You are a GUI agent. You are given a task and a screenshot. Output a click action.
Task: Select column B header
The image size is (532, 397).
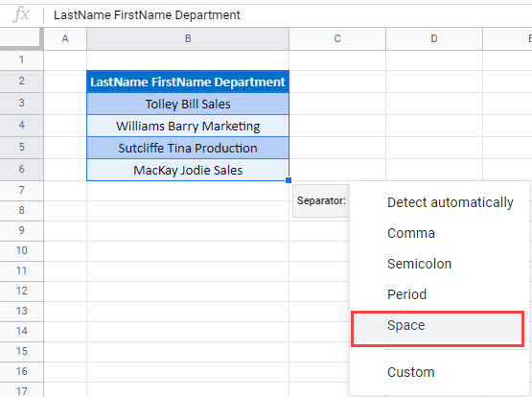tap(188, 38)
